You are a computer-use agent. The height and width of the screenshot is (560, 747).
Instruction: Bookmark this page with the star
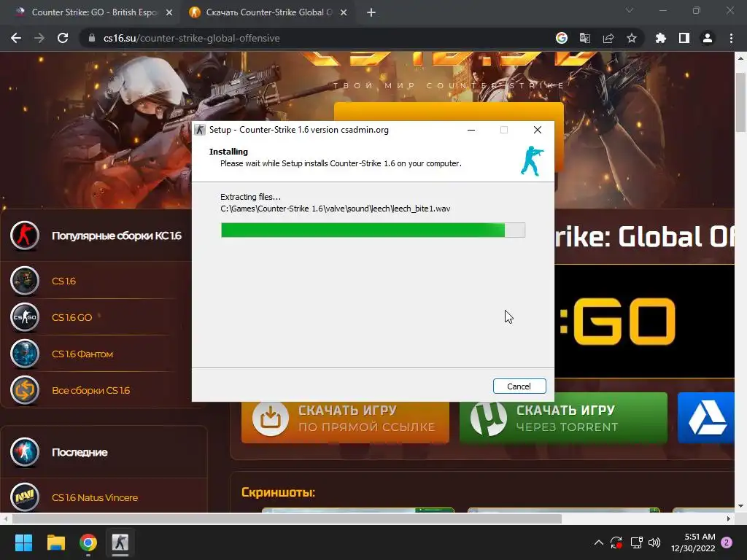click(632, 38)
